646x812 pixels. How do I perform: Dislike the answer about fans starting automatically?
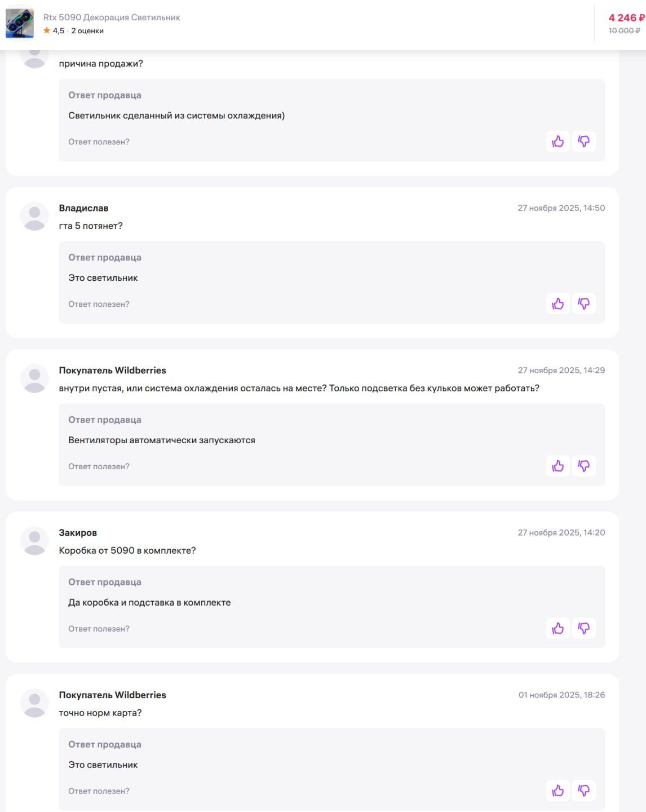coord(584,466)
